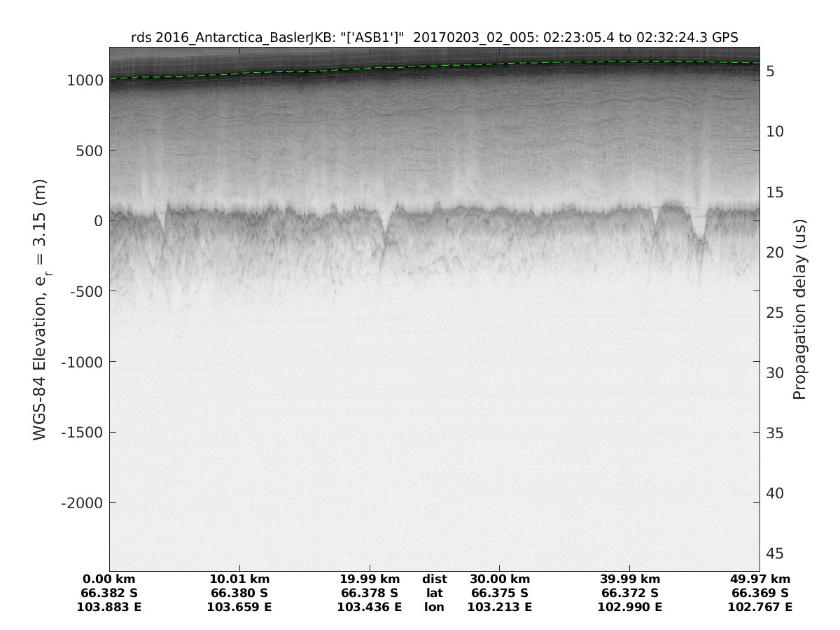Click the 'lon' legend label below the axis
The width and height of the screenshot is (840, 630).
(x=434, y=607)
